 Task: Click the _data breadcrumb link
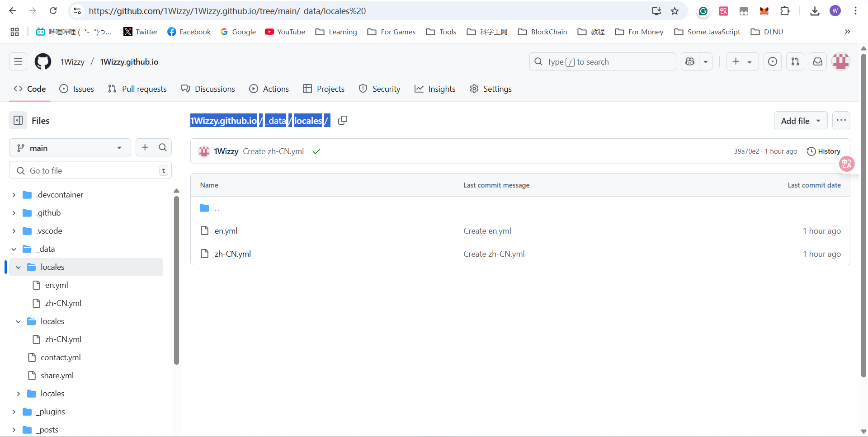pos(275,121)
